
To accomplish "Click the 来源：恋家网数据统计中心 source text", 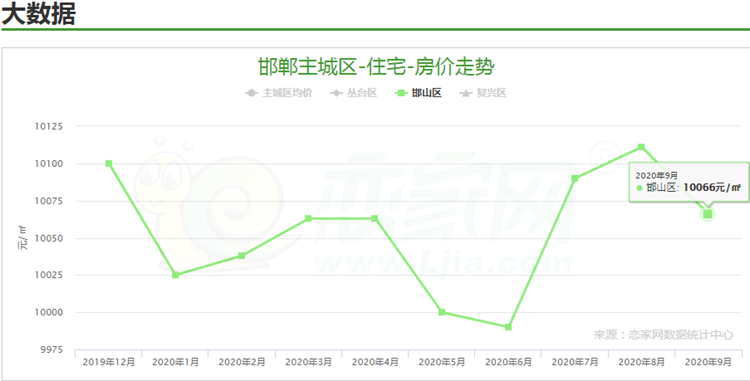I will (663, 335).
